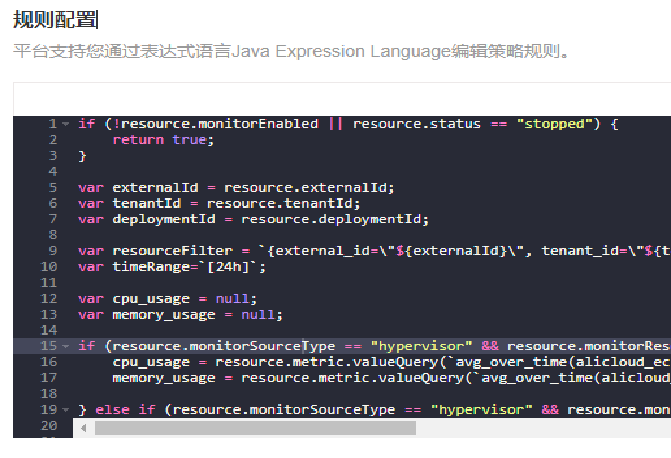Click the horizontal scrollbar thumb in the editor
The width and height of the screenshot is (671, 458).
pyautogui.click(x=255, y=428)
